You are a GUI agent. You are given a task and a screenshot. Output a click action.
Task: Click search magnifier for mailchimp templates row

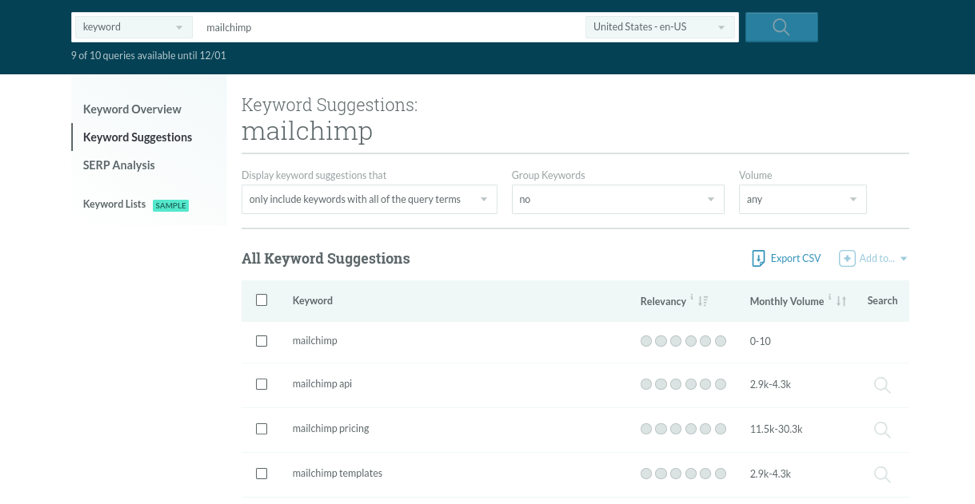click(882, 474)
